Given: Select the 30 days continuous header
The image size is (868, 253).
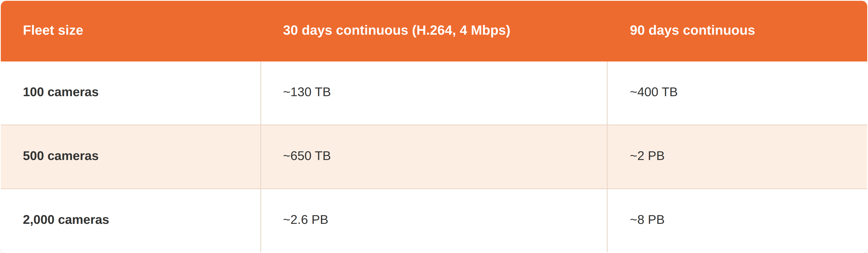Looking at the screenshot, I should 397,30.
